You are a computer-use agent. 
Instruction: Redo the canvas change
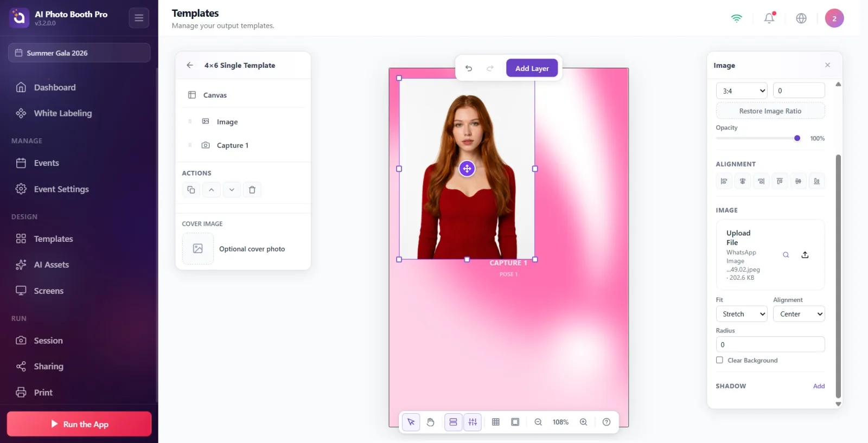pyautogui.click(x=490, y=68)
